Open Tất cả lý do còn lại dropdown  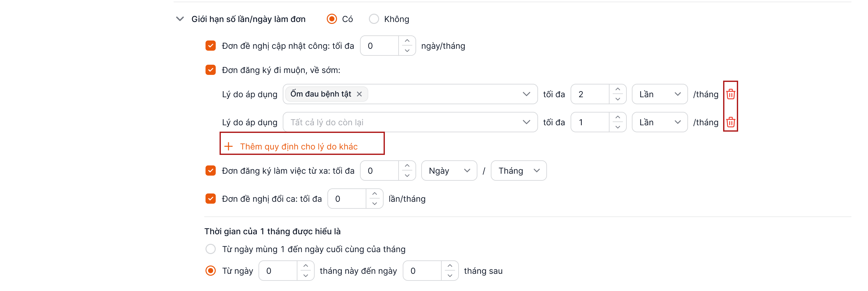410,122
